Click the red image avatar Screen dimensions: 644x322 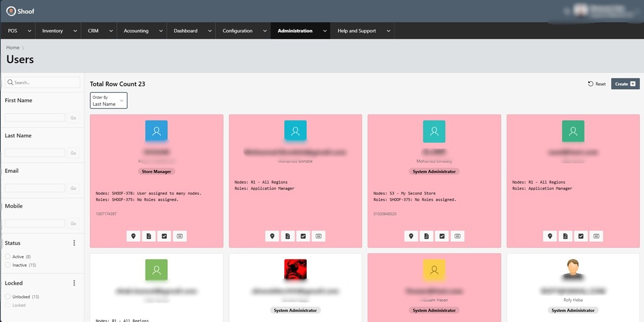coord(295,270)
